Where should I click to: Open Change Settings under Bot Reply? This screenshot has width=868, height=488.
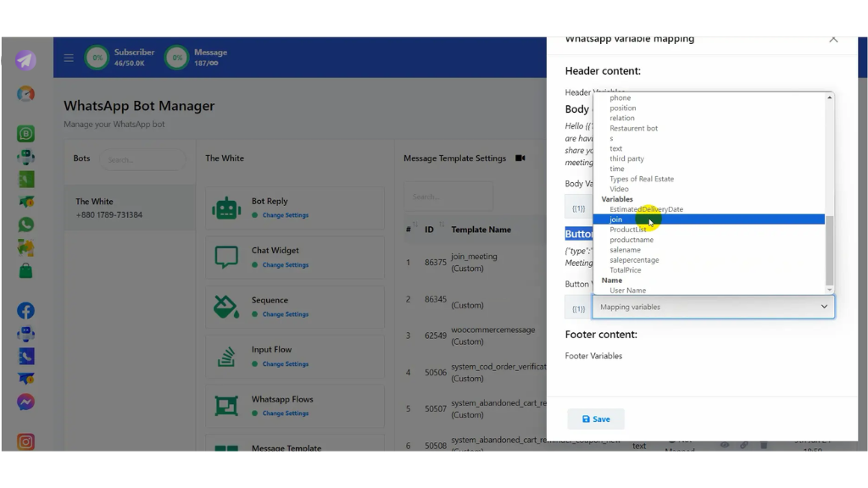tap(285, 215)
